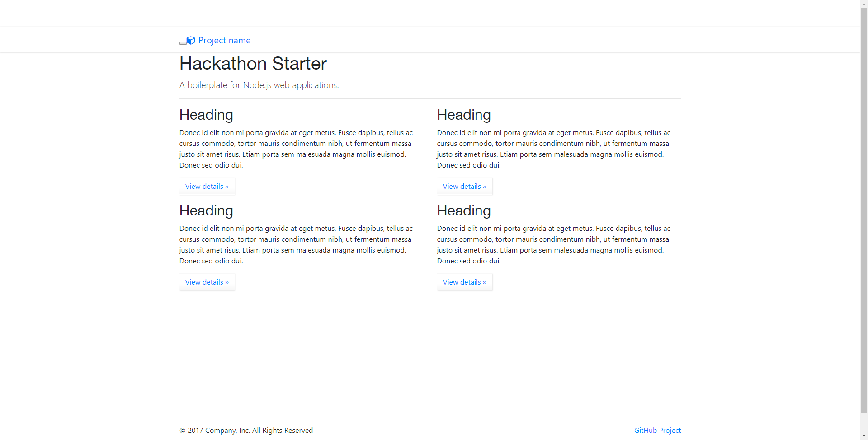Click the blue cube logo icon

tap(190, 40)
